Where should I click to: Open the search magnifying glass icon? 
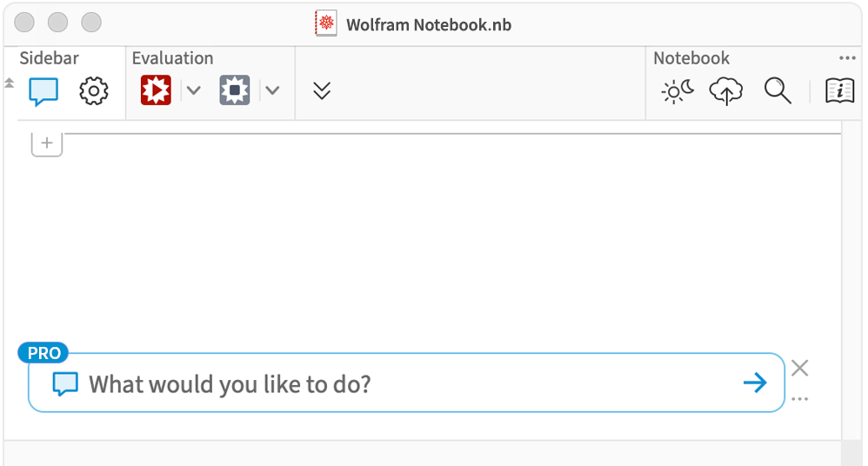coord(778,90)
